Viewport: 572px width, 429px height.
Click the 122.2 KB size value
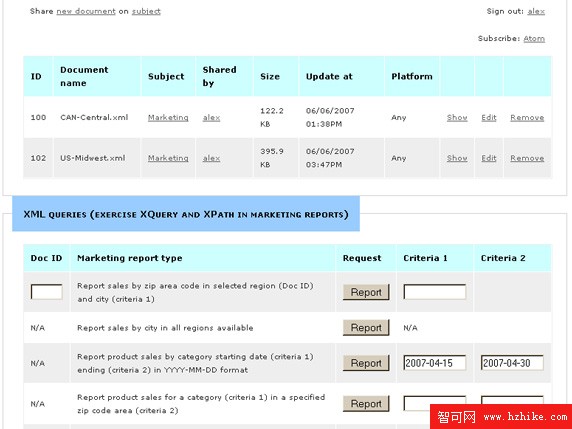click(x=272, y=117)
